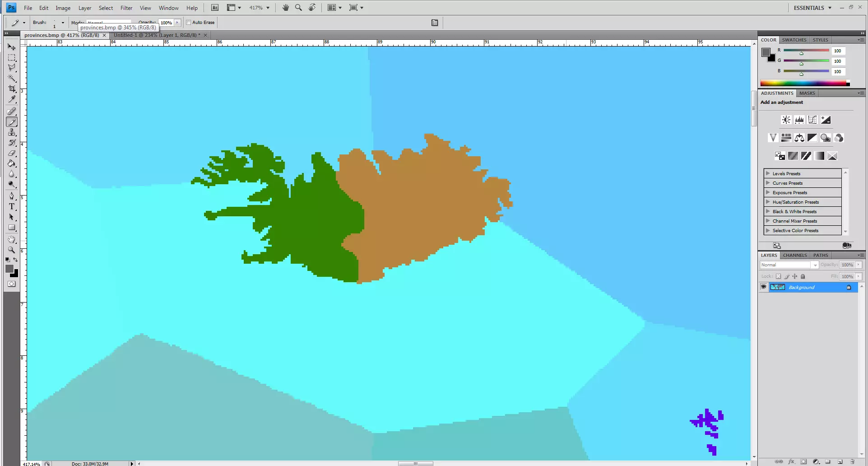This screenshot has height=466, width=868.
Task: Select the Rectangular Marquee tool
Action: [12, 58]
